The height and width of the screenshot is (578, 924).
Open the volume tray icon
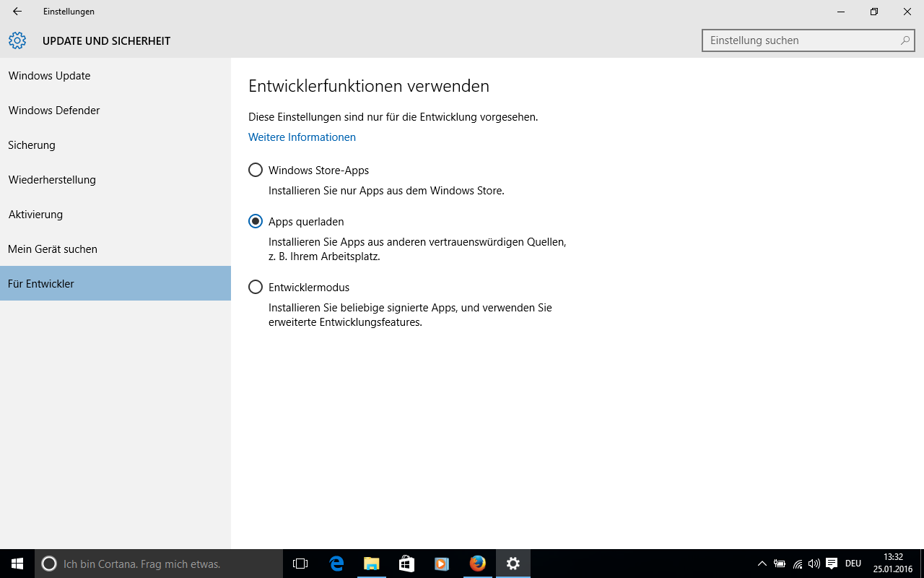pyautogui.click(x=814, y=564)
